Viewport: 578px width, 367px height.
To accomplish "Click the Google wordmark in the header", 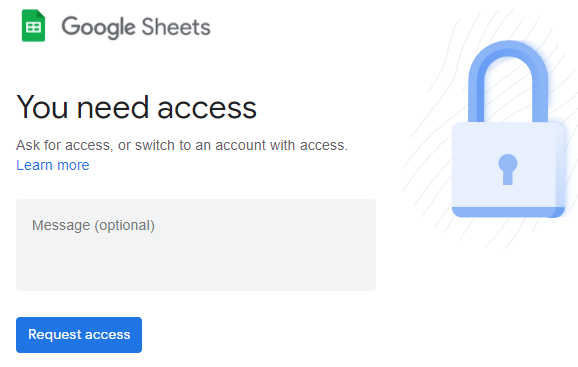I will tap(98, 27).
